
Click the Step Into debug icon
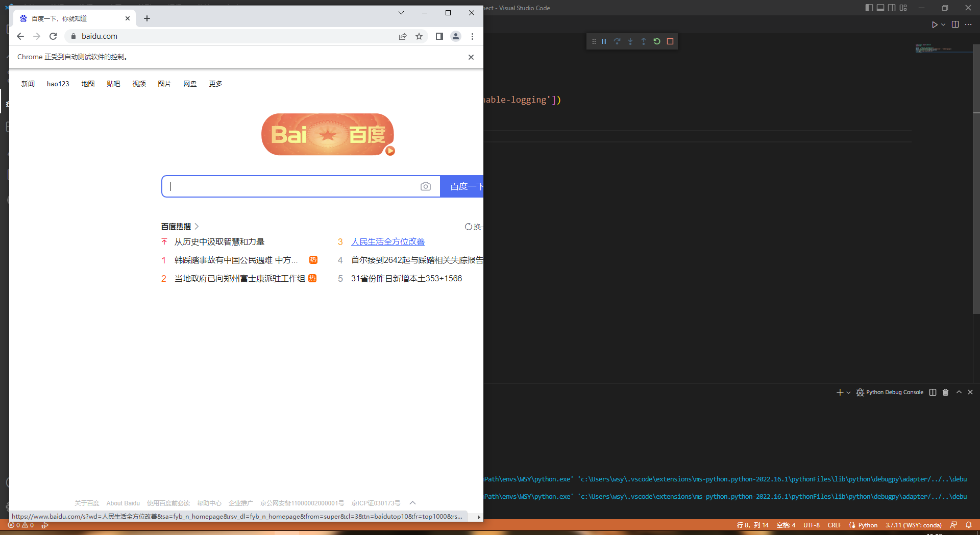pos(630,41)
